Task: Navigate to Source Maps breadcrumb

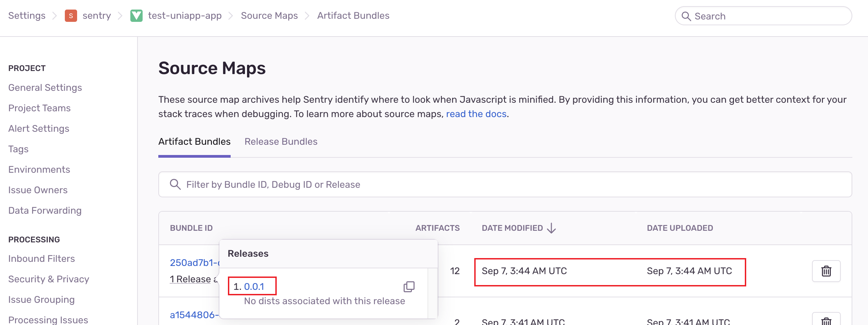Action: click(269, 16)
